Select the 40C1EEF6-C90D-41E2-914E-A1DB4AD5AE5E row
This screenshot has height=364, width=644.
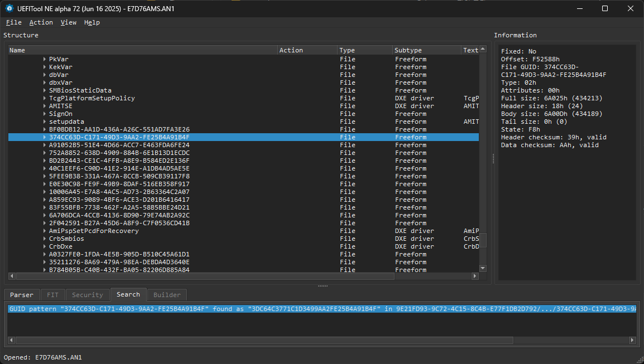pos(243,168)
